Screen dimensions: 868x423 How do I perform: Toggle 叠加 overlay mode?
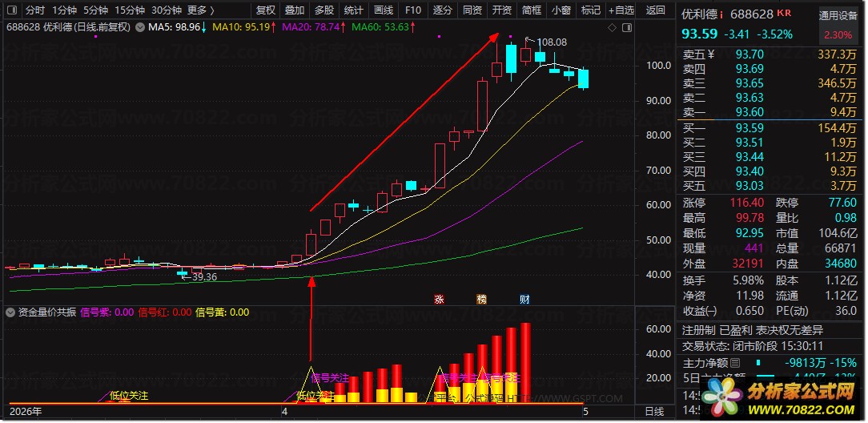point(295,10)
